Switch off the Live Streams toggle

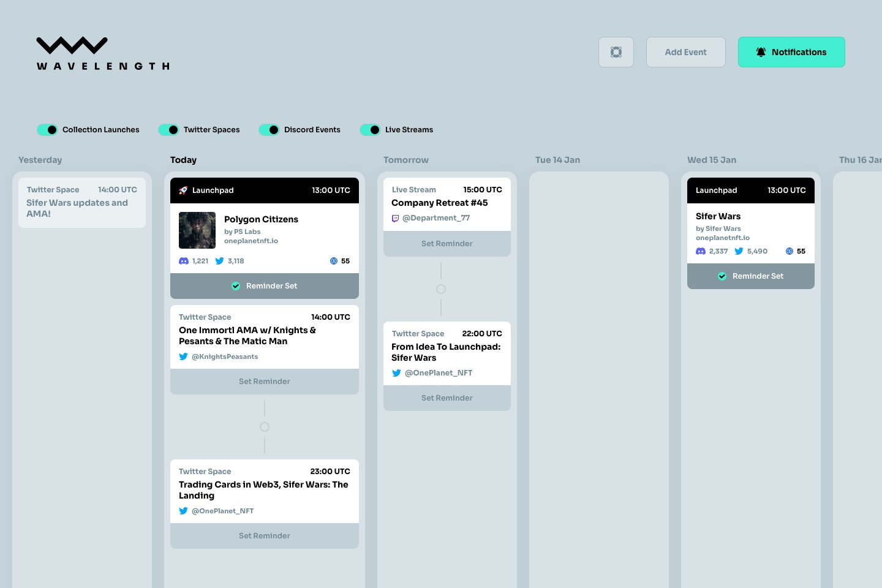point(371,130)
